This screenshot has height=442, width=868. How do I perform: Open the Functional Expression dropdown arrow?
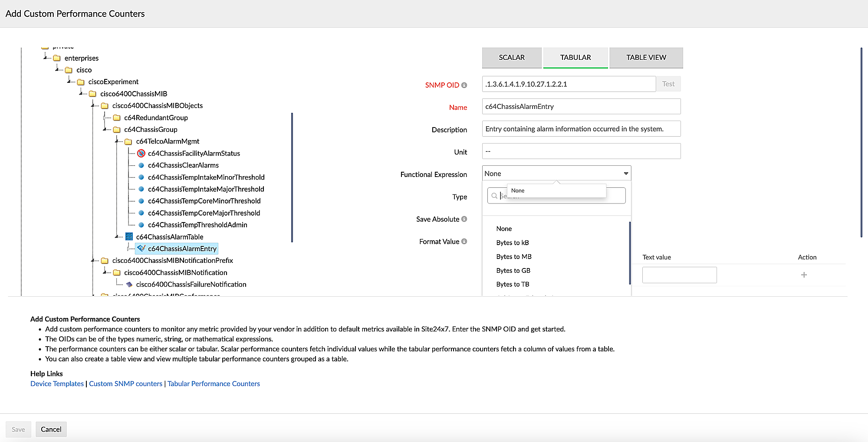[625, 174]
